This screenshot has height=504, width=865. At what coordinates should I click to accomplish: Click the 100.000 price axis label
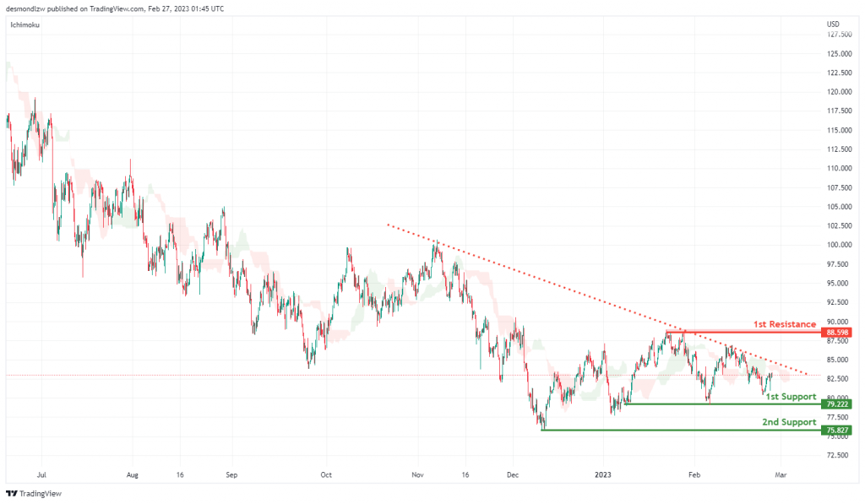click(x=839, y=245)
